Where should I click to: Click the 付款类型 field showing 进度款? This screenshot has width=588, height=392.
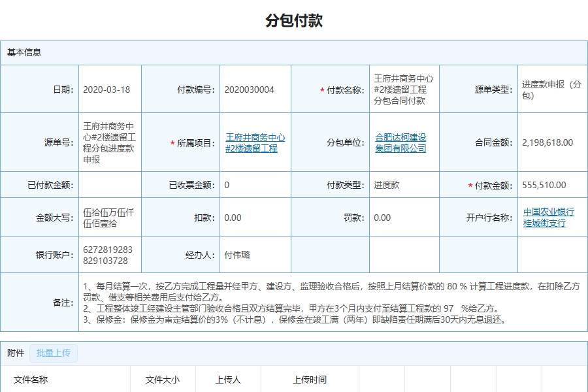point(387,185)
